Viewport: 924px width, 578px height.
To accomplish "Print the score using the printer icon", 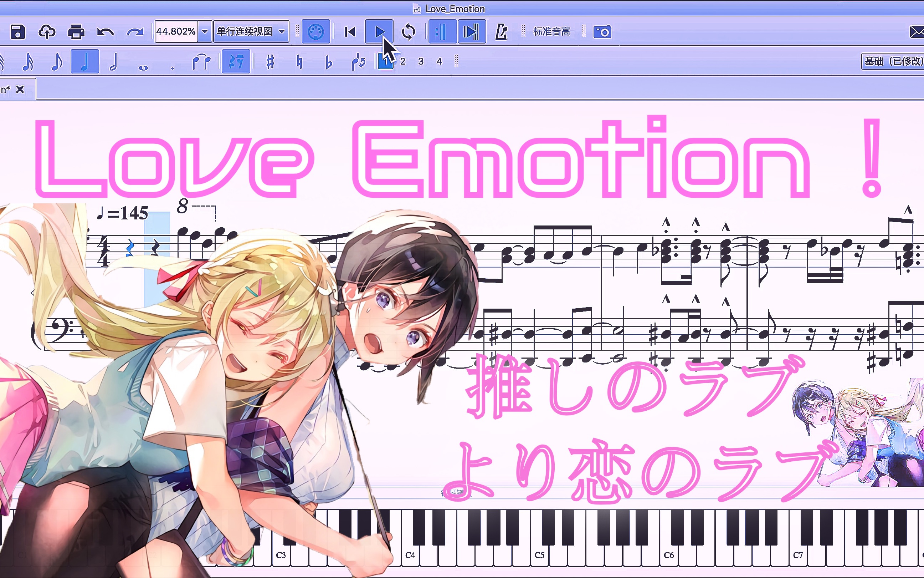I will (x=76, y=32).
